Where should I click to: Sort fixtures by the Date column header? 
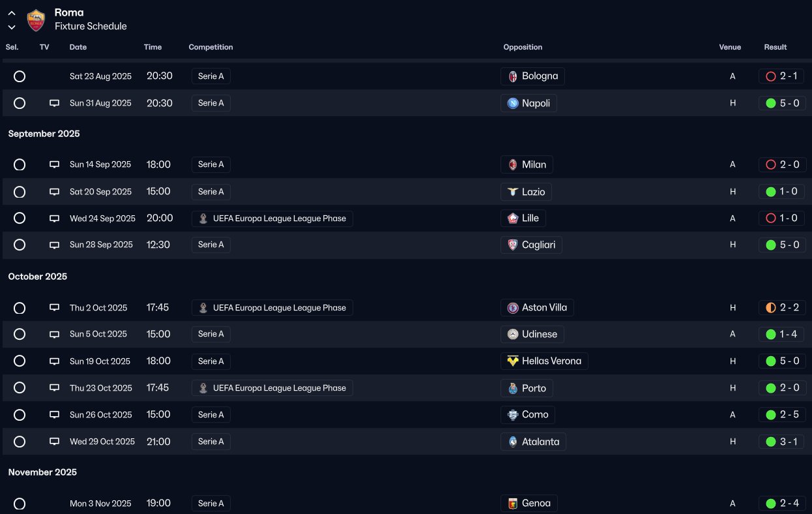click(78, 47)
